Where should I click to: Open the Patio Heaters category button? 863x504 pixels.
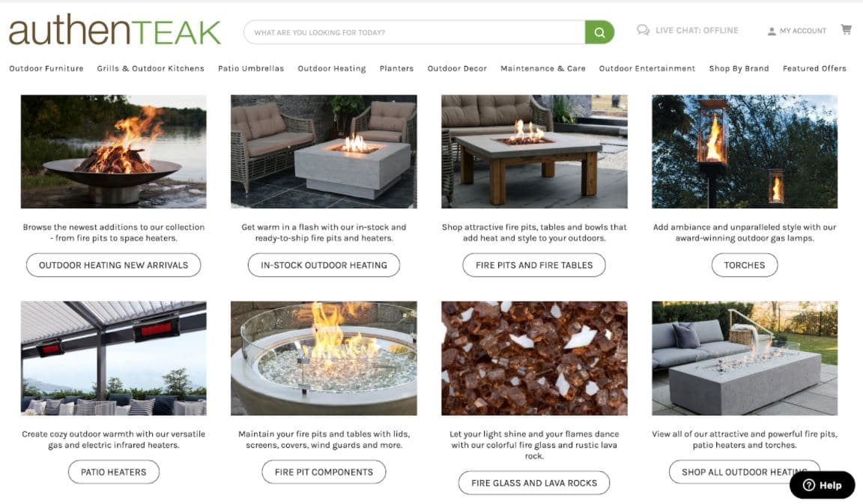pos(113,472)
